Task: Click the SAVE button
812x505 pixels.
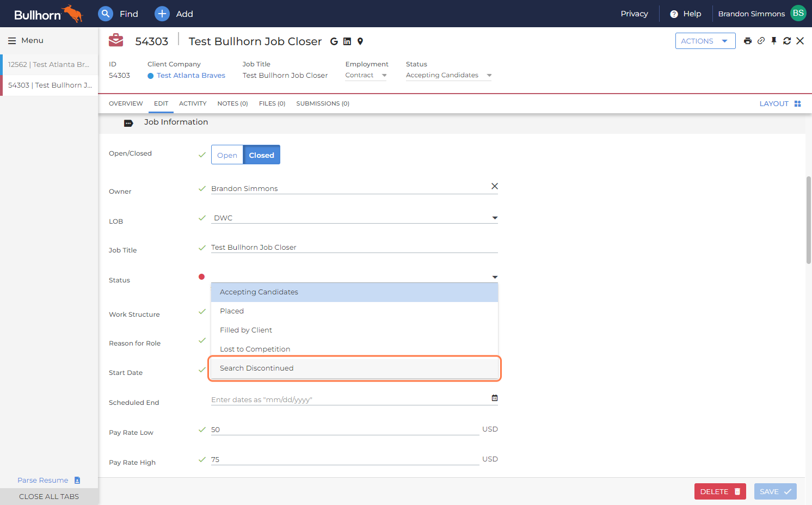Action: pos(776,491)
